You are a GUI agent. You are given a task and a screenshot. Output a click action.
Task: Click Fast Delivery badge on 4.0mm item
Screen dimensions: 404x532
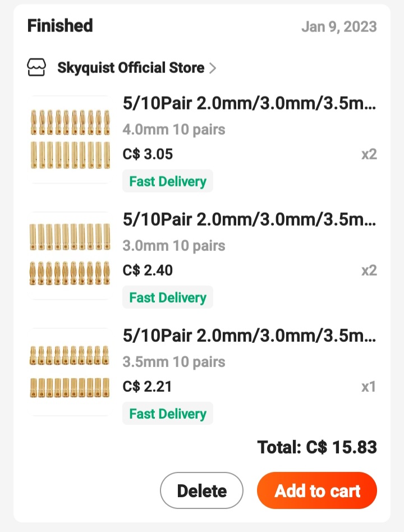pyautogui.click(x=168, y=181)
